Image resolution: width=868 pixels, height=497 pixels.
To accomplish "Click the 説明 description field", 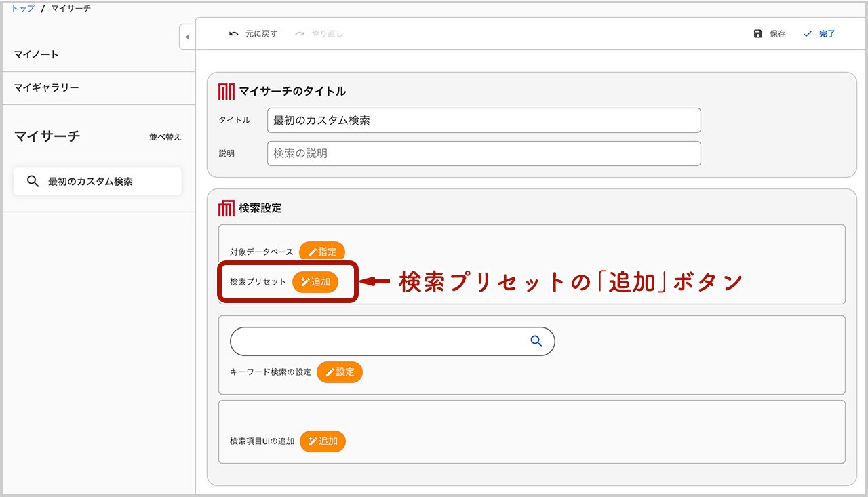I will pos(484,153).
